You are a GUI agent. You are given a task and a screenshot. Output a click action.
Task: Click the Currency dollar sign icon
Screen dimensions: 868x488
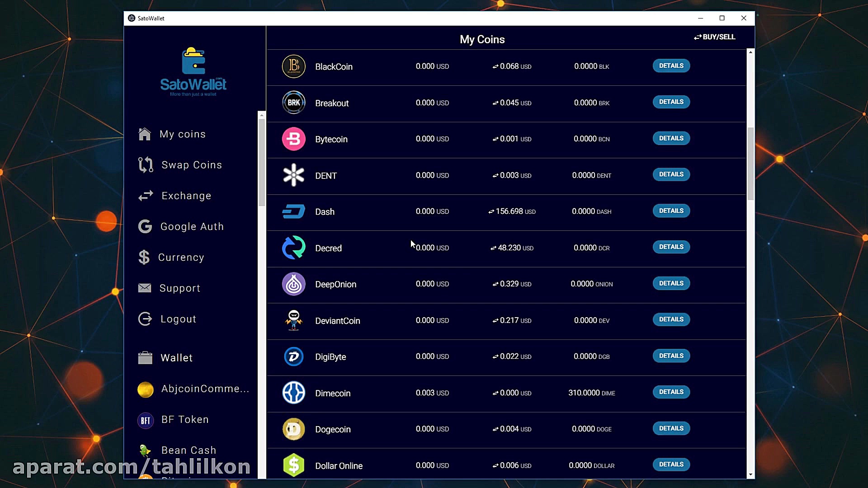[x=144, y=257]
